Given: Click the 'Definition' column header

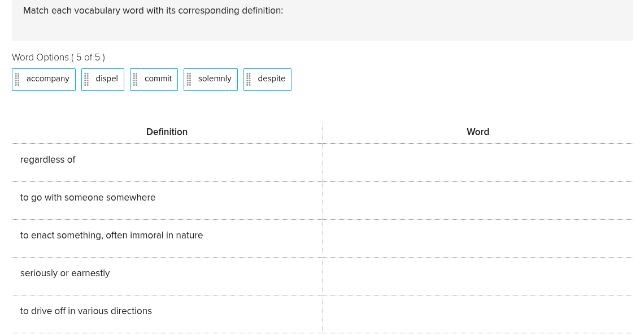Looking at the screenshot, I should click(x=167, y=132).
